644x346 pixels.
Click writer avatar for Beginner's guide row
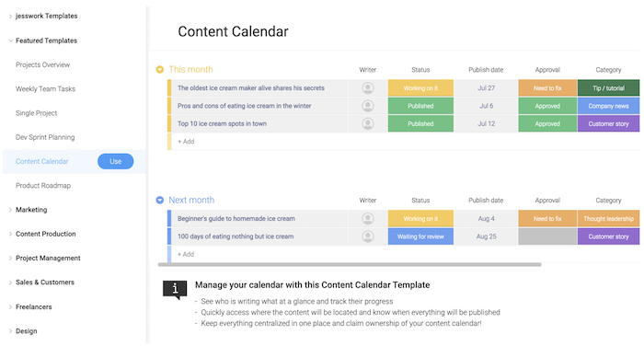pyautogui.click(x=368, y=219)
